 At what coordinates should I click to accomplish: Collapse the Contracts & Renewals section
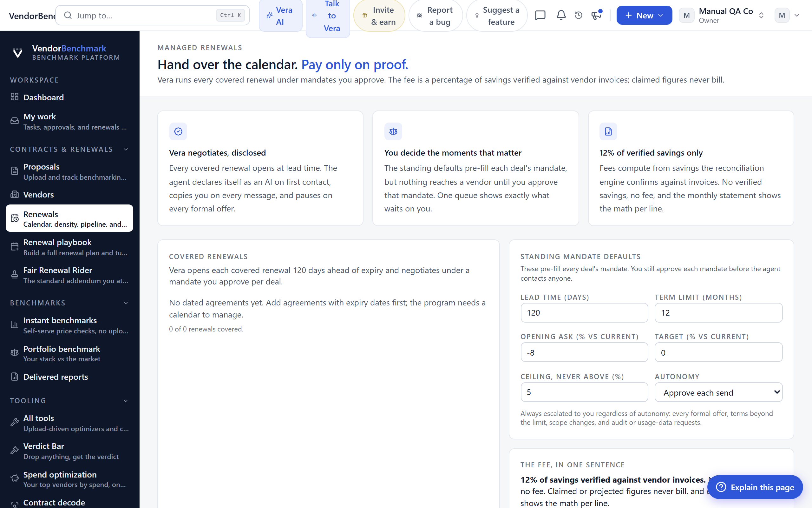126,149
